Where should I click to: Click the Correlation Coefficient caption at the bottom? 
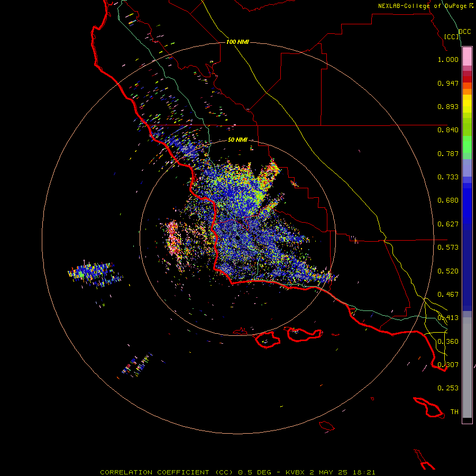tap(237, 472)
